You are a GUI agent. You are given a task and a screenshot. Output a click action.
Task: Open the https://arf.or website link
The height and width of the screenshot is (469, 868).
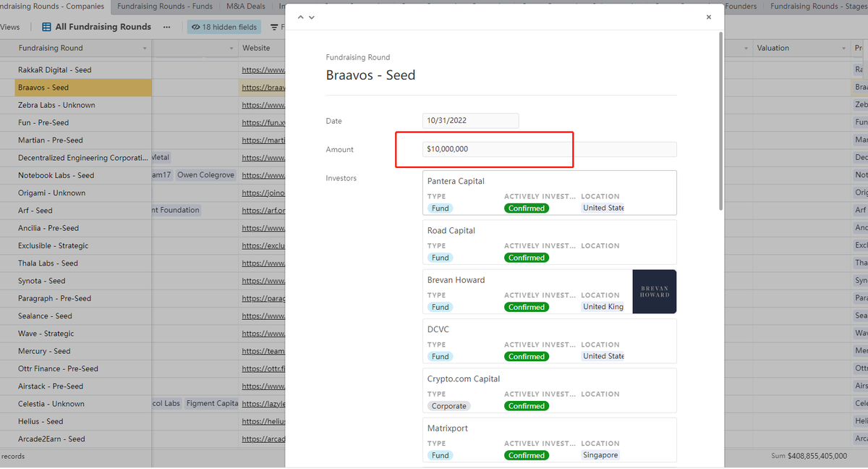click(263, 211)
